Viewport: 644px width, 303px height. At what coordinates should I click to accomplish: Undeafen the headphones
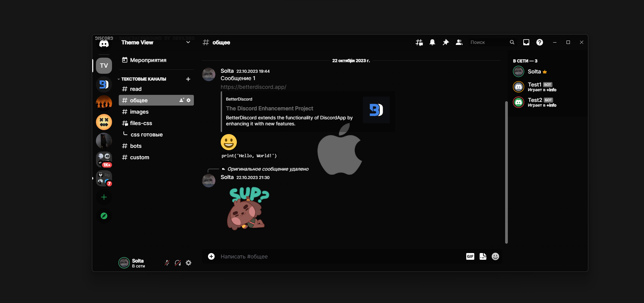point(177,263)
